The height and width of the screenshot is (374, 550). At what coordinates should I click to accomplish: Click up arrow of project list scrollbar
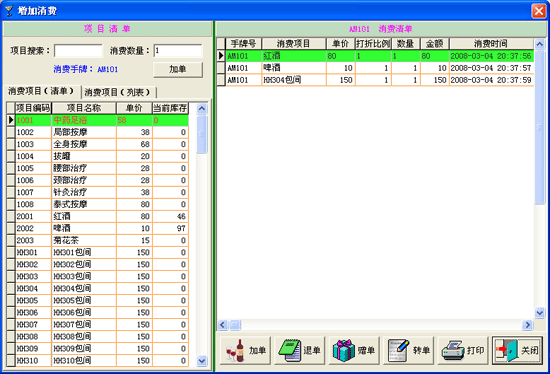tap(202, 109)
